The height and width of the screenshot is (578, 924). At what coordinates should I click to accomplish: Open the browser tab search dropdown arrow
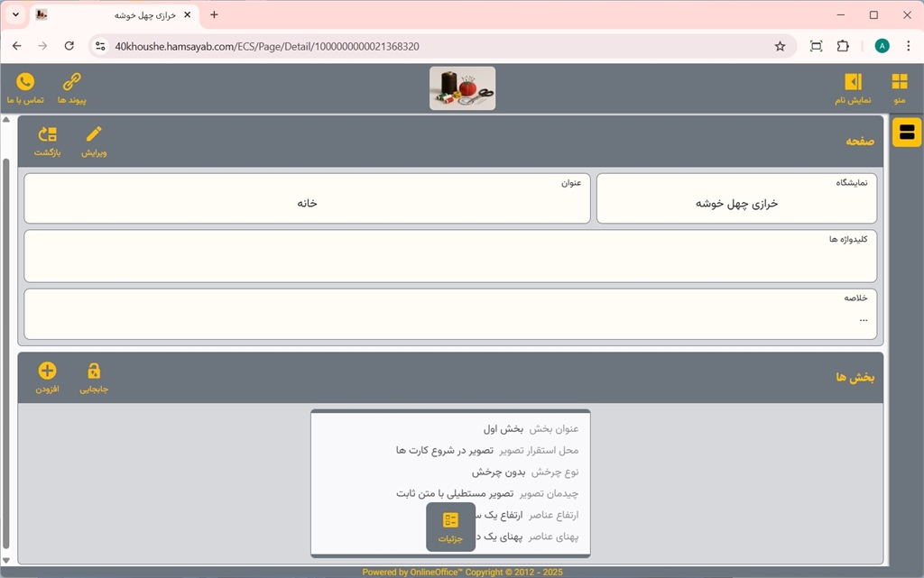click(15, 15)
